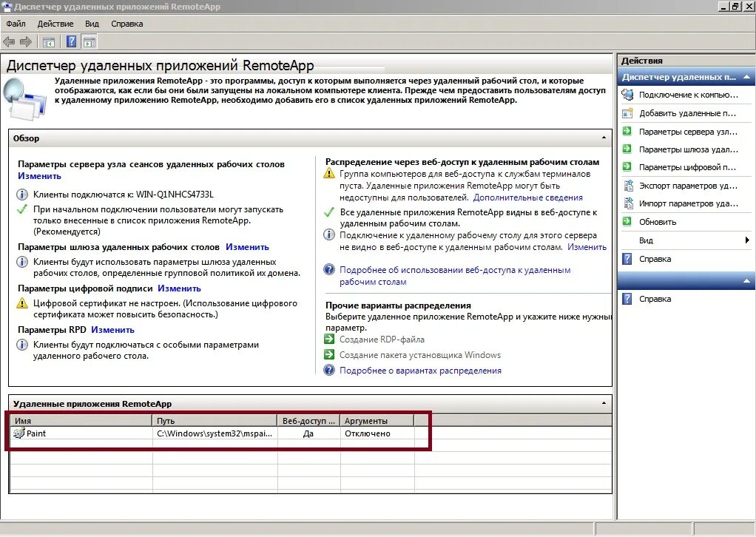Click Импорт параметров уда... action
Viewport: 756px width, 537px height.
[x=689, y=203]
